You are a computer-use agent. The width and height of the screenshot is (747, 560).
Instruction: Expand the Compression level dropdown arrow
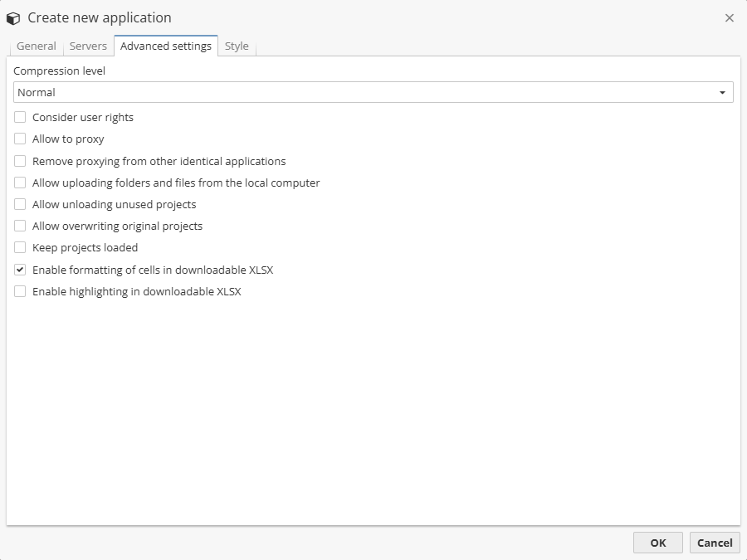722,93
